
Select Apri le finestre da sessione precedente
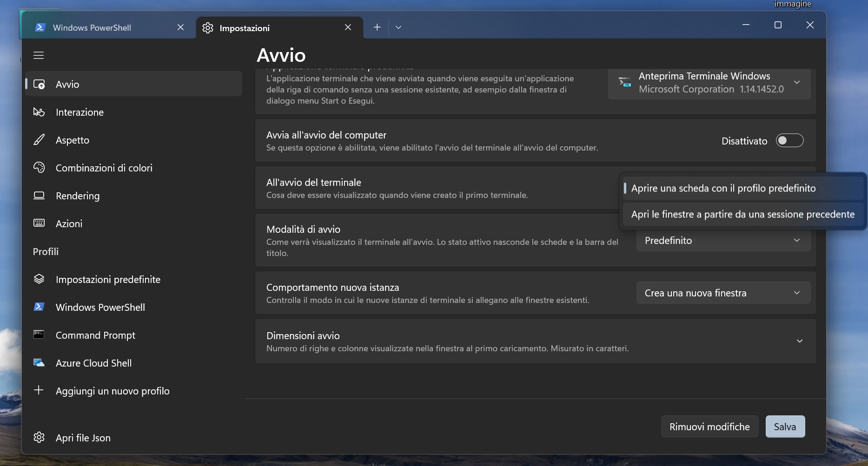(743, 214)
